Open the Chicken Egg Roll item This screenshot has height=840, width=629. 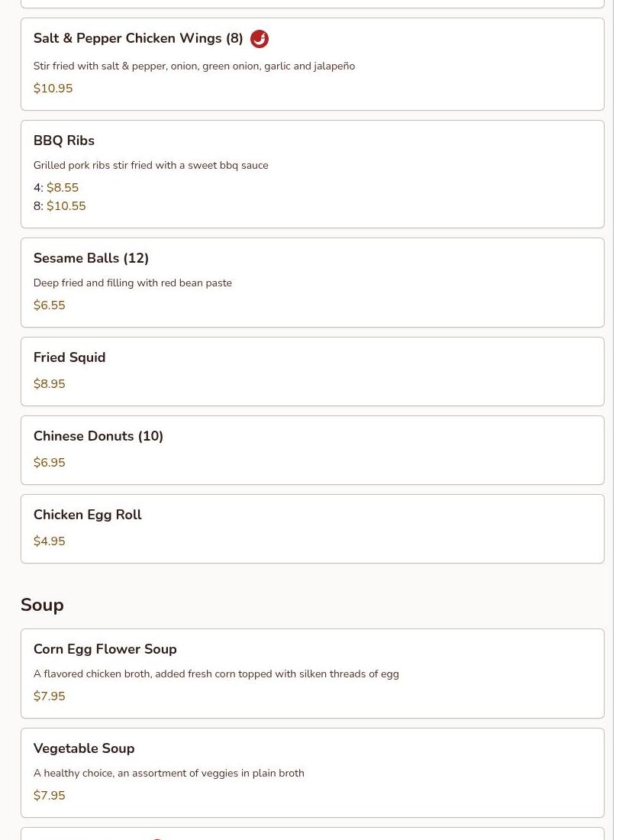(x=88, y=515)
